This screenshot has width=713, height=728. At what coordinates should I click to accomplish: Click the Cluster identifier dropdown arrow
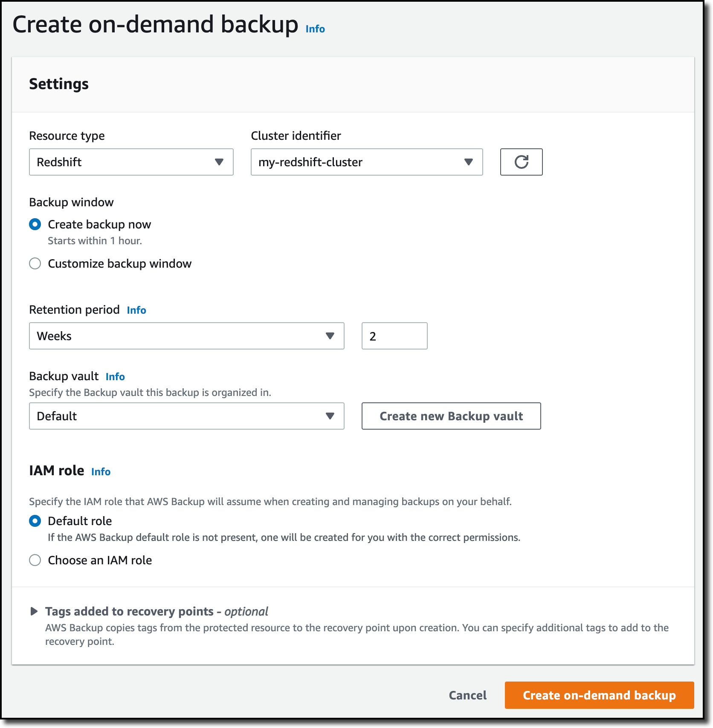[469, 162]
